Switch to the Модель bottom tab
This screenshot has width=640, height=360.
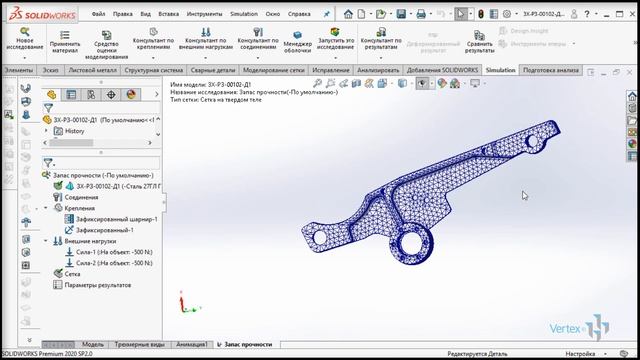click(93, 344)
